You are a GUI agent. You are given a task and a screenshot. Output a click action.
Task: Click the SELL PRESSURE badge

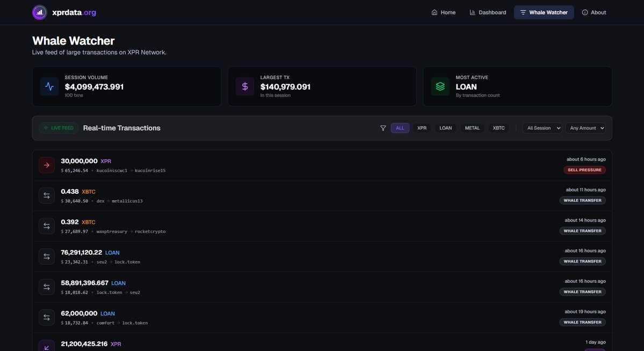[x=584, y=170]
